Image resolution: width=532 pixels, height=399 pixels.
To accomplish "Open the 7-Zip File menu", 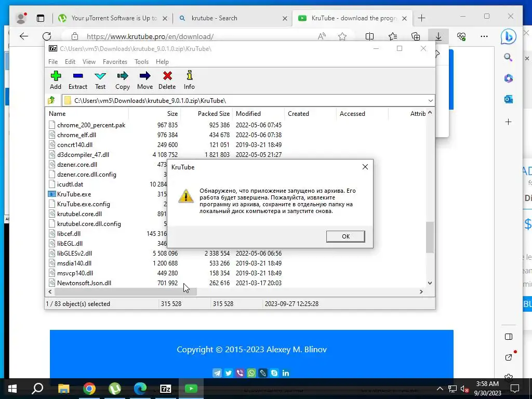I will pyautogui.click(x=53, y=62).
